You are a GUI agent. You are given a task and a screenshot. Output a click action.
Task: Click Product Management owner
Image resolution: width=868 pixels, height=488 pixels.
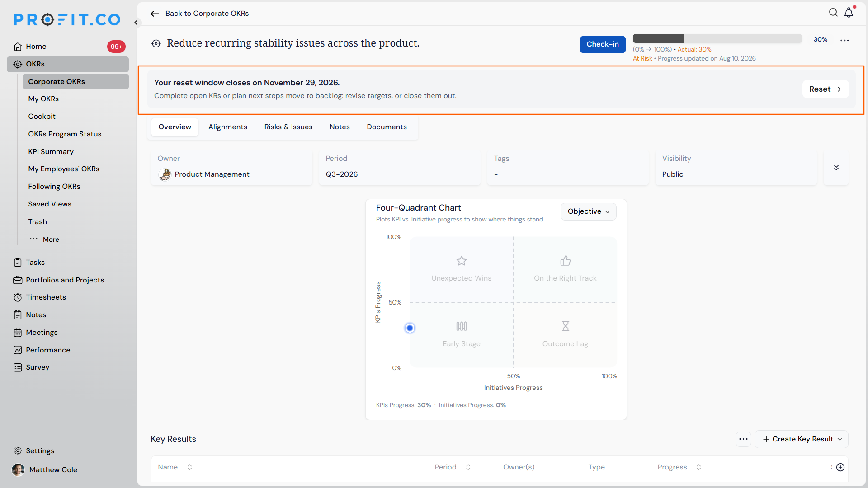tap(204, 174)
